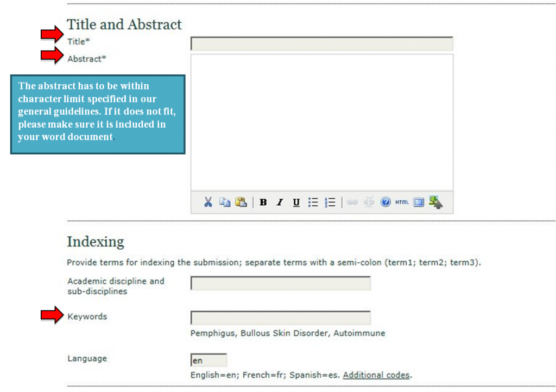Open the editor help icon
This screenshot has height=392, width=556.
[386, 202]
